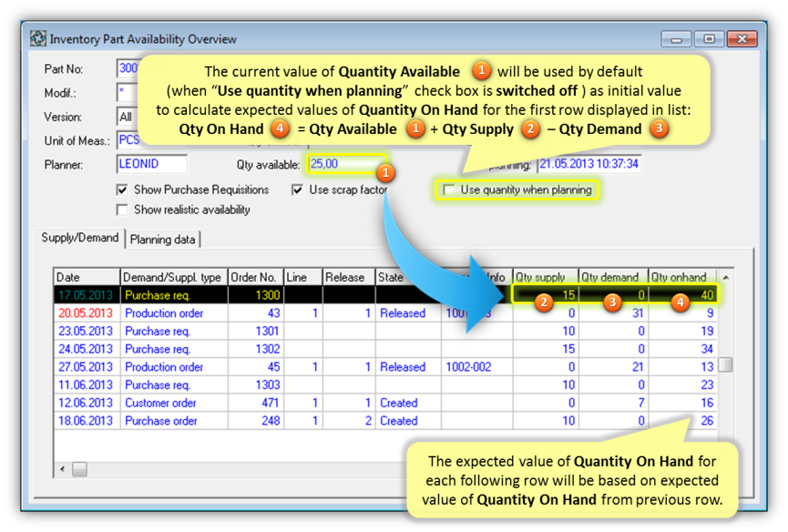This screenshot has height=532, width=788.
Task: Click the Order No. column header
Action: 256,277
